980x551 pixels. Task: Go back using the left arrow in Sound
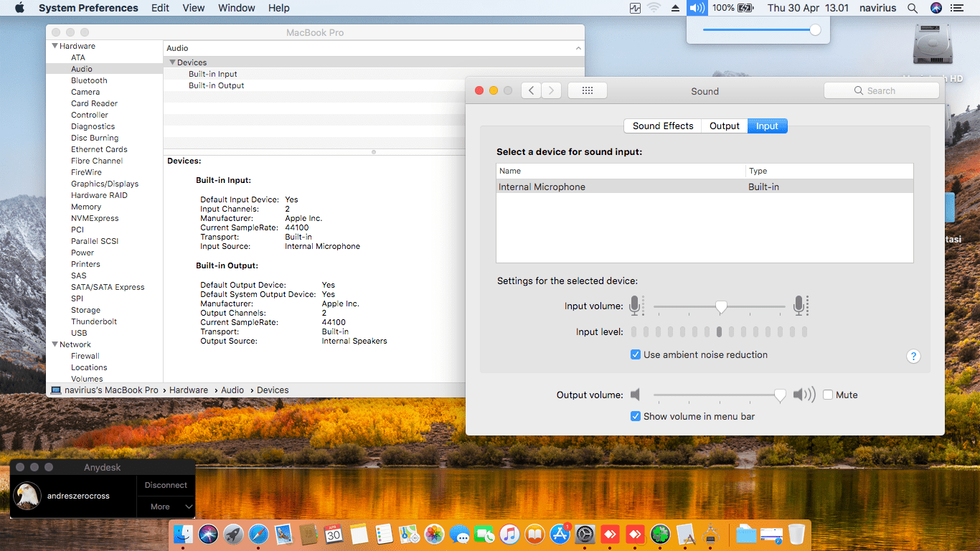[531, 90]
